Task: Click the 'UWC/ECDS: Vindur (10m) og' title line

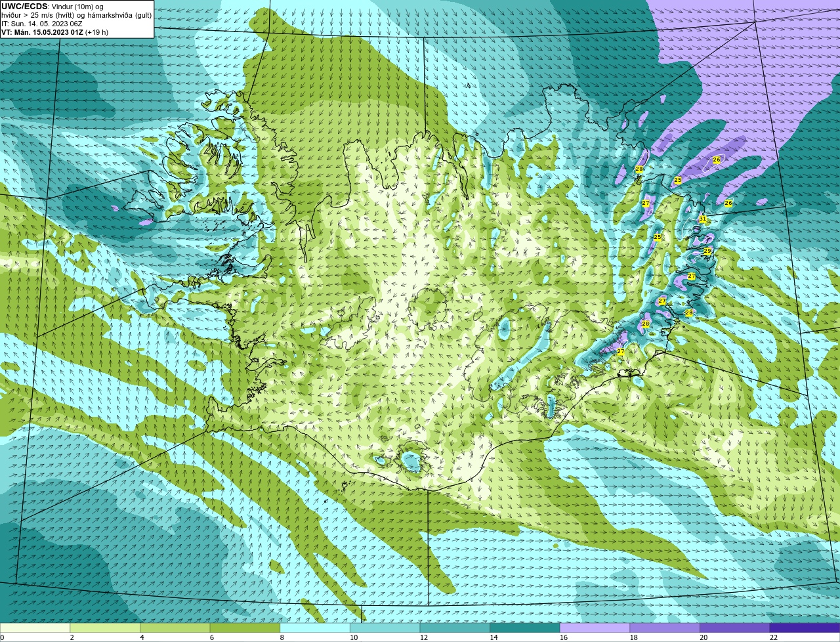Action: click(x=52, y=7)
